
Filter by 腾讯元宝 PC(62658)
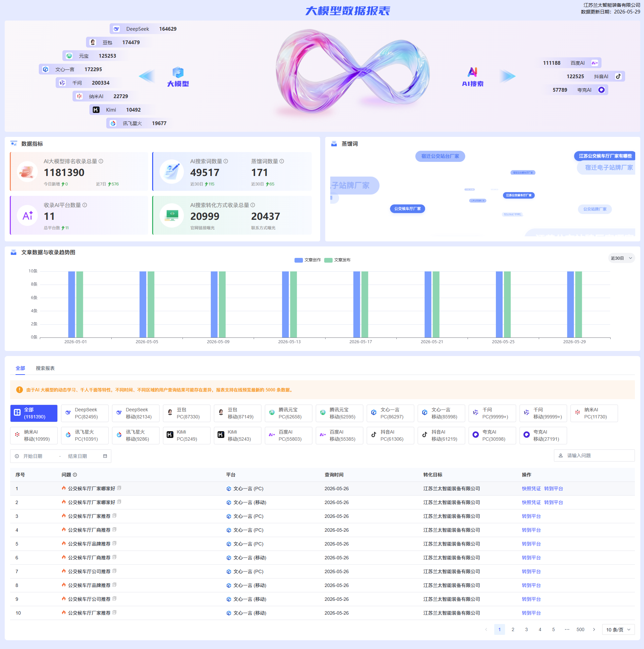[x=288, y=413]
